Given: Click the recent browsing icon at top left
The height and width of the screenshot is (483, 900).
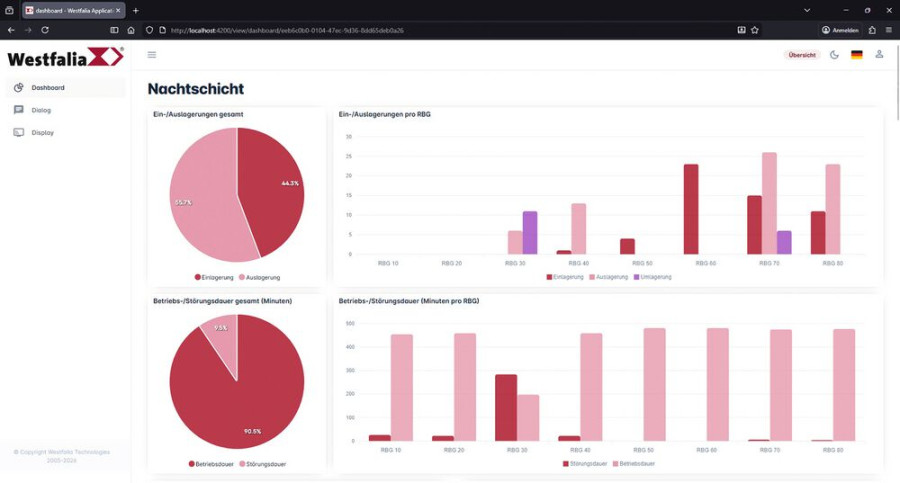Looking at the screenshot, I should click(9, 10).
